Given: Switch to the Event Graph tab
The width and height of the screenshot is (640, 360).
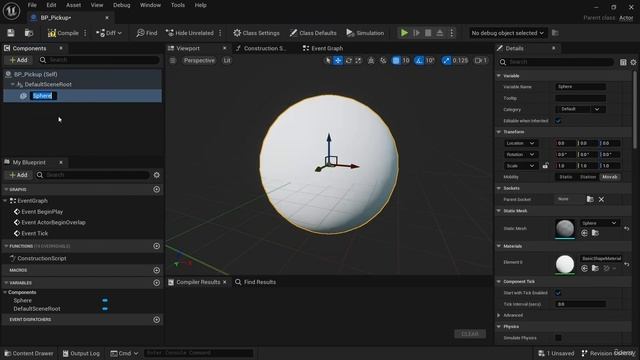Looking at the screenshot, I should point(323,48).
